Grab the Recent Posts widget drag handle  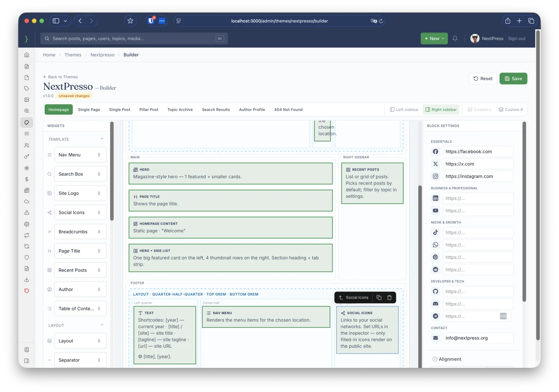[x=99, y=270]
